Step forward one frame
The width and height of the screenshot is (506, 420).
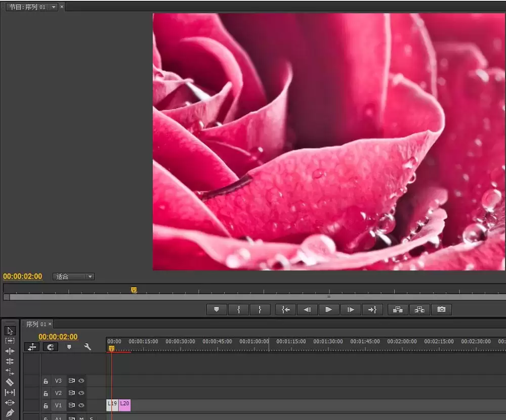point(350,309)
